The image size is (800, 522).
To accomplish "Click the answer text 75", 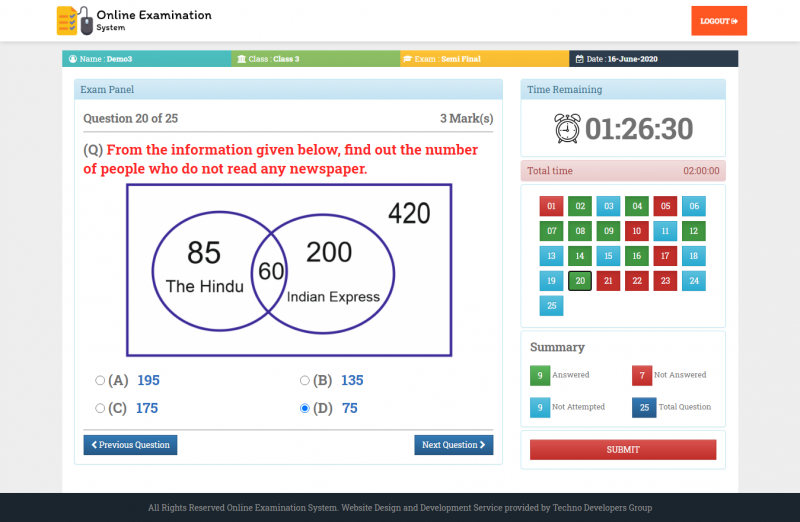I will (349, 408).
